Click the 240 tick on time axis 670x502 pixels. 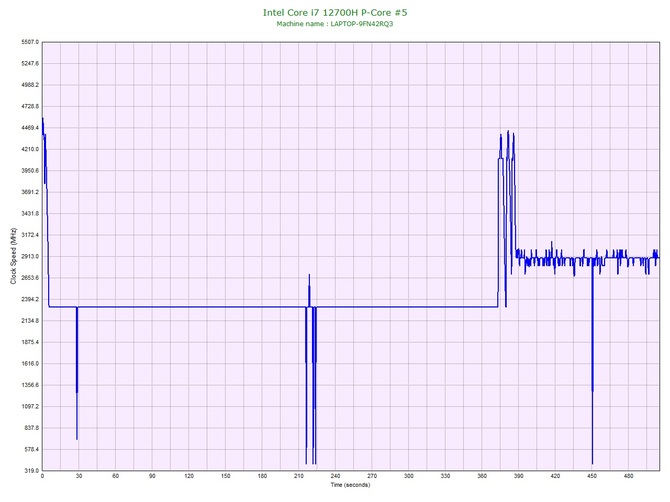click(335, 476)
